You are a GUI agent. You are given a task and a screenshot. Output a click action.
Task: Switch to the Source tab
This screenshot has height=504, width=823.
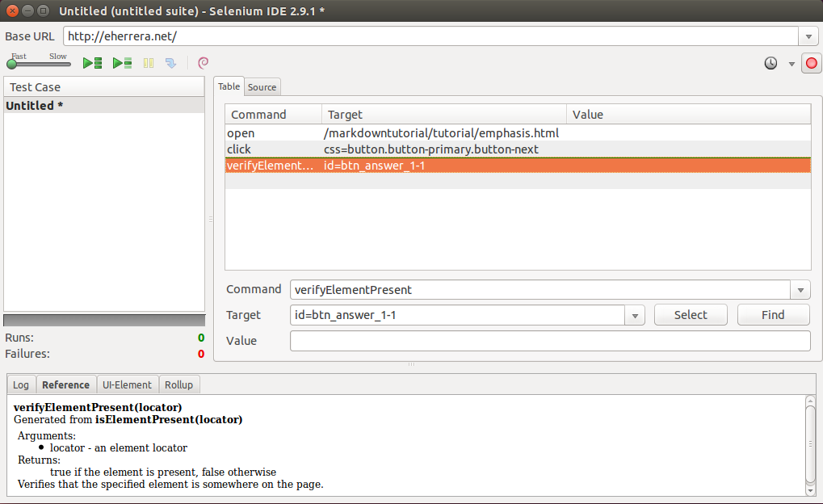(x=262, y=87)
